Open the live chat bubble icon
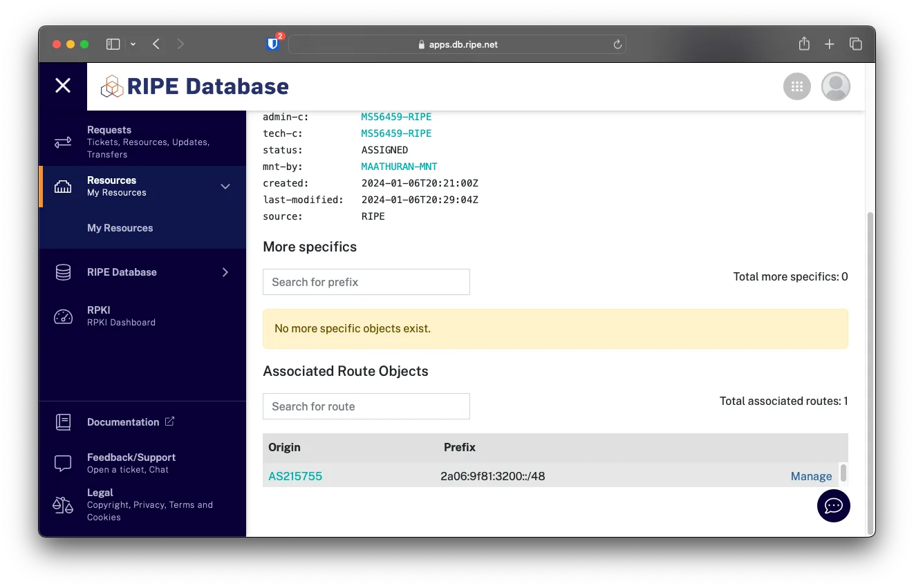 tap(833, 506)
